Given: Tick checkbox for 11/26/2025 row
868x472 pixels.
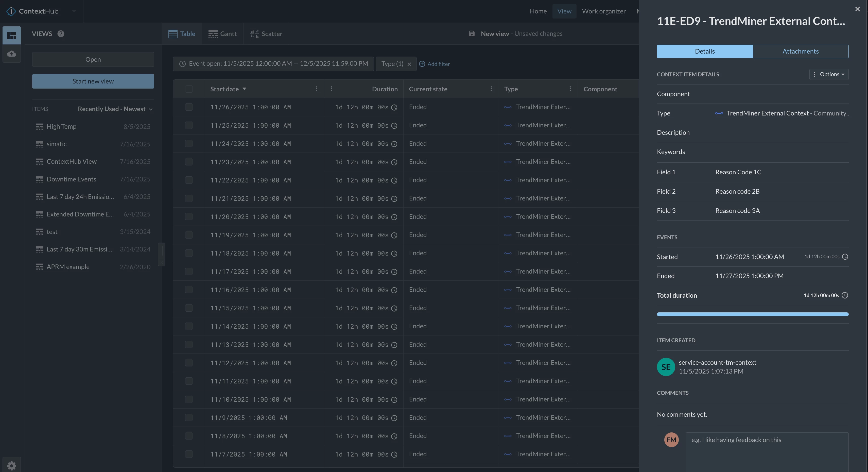Looking at the screenshot, I should pos(189,107).
